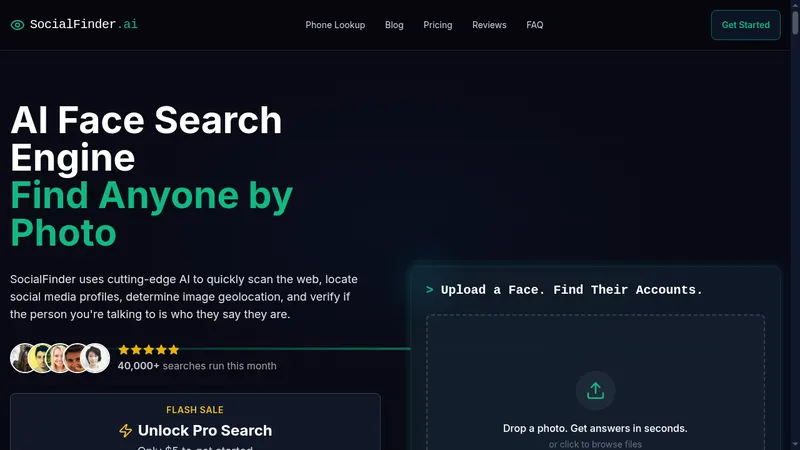Screen dimensions: 800x450
Task: Open the Pricing section
Action: (438, 25)
